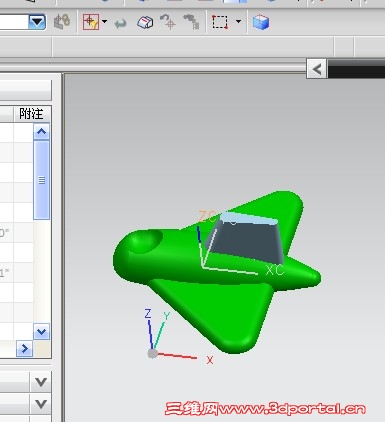Click the greyed icon left of the dashed rectangle
The image size is (385, 422).
click(192, 22)
